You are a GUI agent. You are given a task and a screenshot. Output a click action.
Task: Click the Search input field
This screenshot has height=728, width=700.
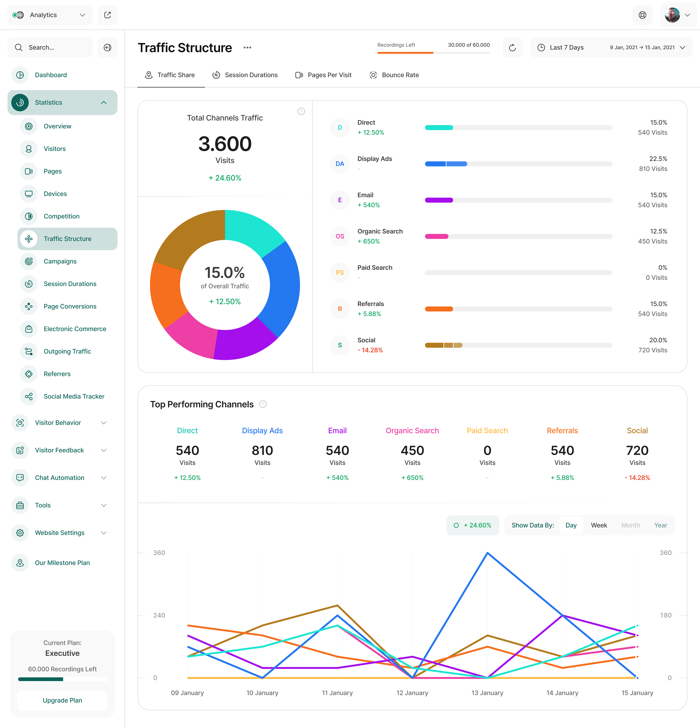point(50,48)
